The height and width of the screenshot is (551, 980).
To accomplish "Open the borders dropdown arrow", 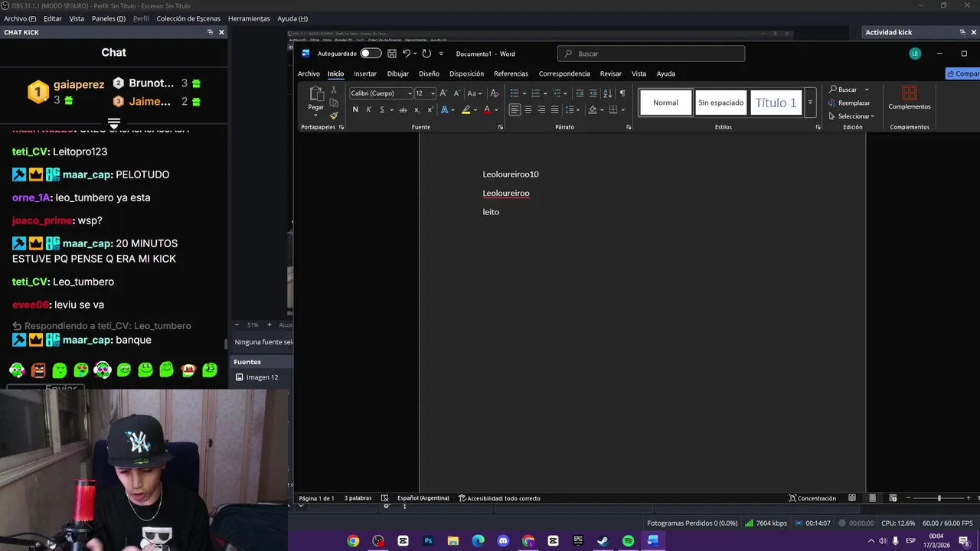I will pyautogui.click(x=622, y=110).
